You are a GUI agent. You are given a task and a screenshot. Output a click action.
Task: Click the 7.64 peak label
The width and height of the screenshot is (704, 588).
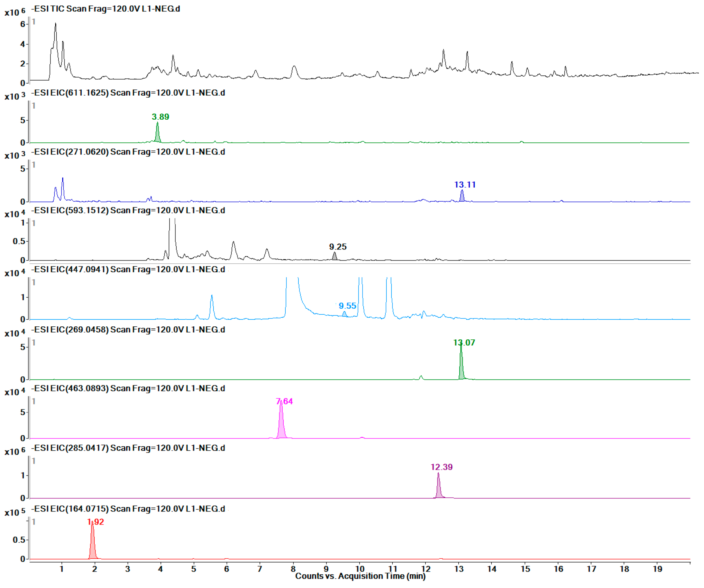[284, 401]
